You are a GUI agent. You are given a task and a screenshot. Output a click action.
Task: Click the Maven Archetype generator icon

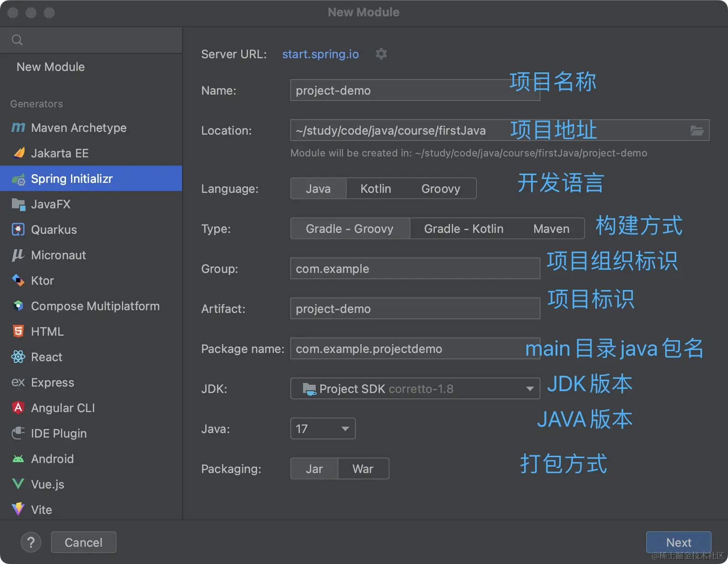[x=18, y=128]
